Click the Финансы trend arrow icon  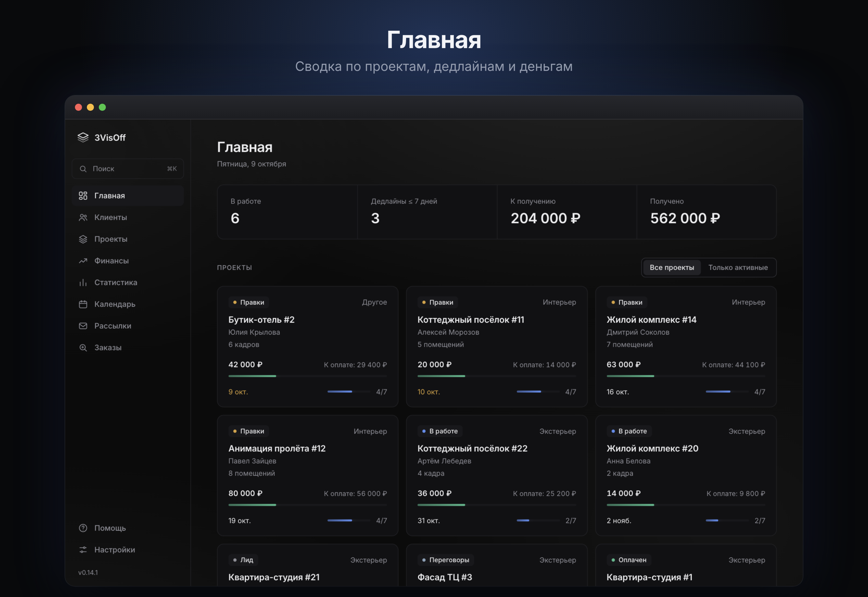click(x=83, y=261)
